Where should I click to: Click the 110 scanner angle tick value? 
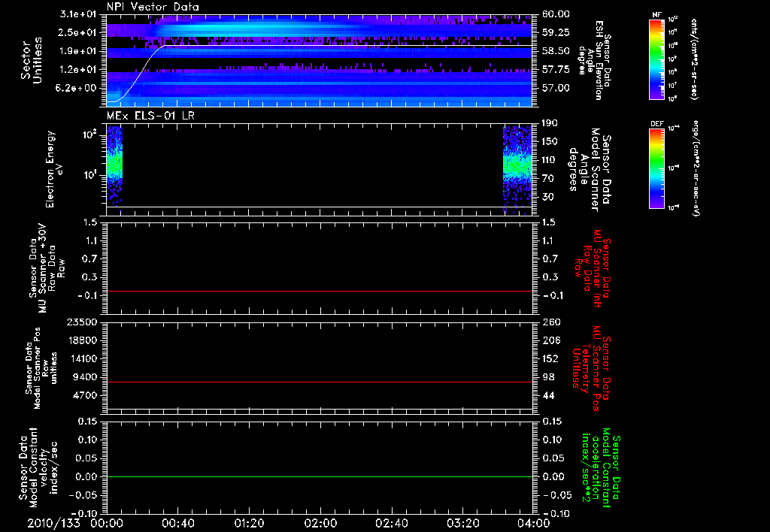[x=550, y=160]
